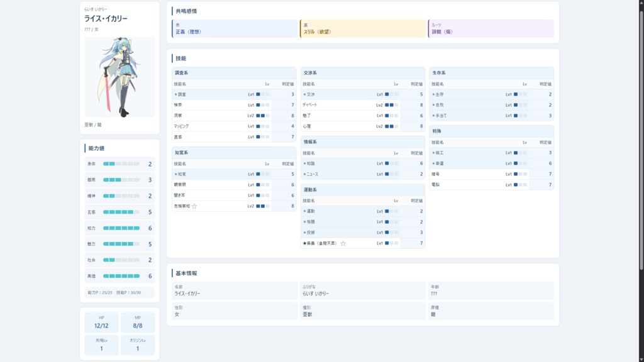
Task: Click the 技能P：30/30 points text
Action: [128, 293]
